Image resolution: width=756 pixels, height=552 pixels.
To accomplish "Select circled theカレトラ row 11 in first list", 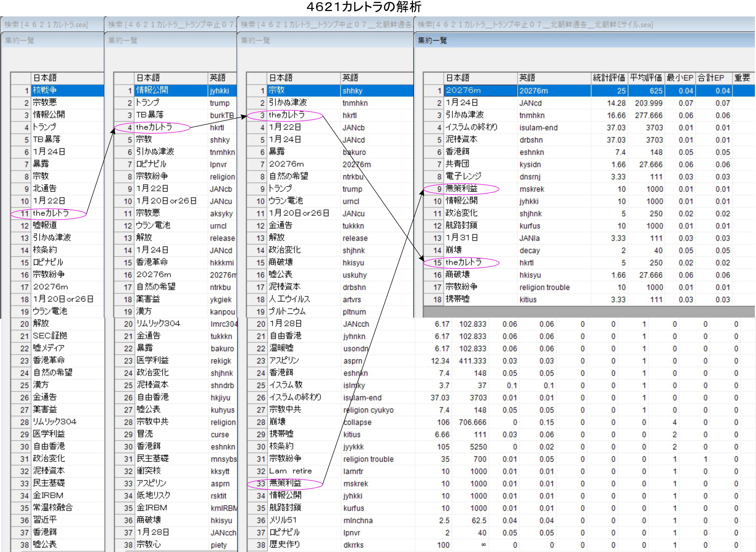I will click(x=51, y=213).
